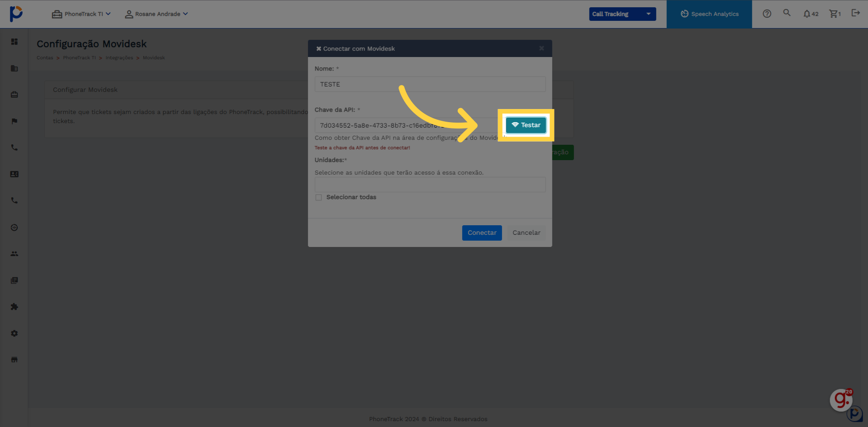Viewport: 868px width, 427px height.
Task: Go to PhoneTrack TI breadcrumb
Action: pos(79,58)
